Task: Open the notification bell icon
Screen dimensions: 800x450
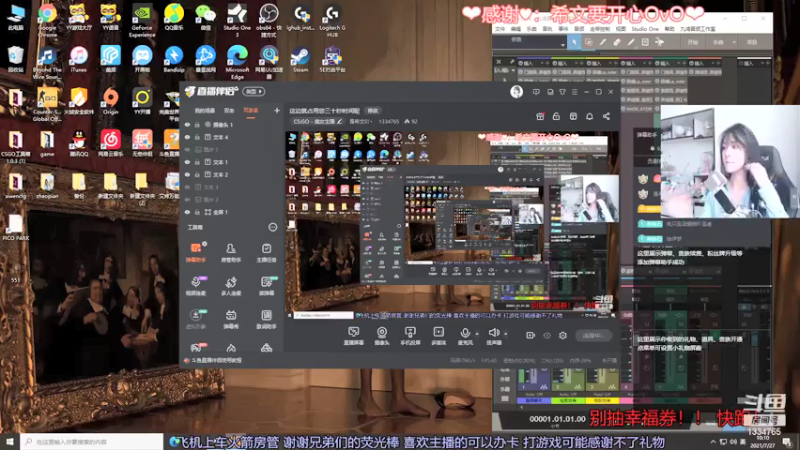Action: (x=589, y=116)
